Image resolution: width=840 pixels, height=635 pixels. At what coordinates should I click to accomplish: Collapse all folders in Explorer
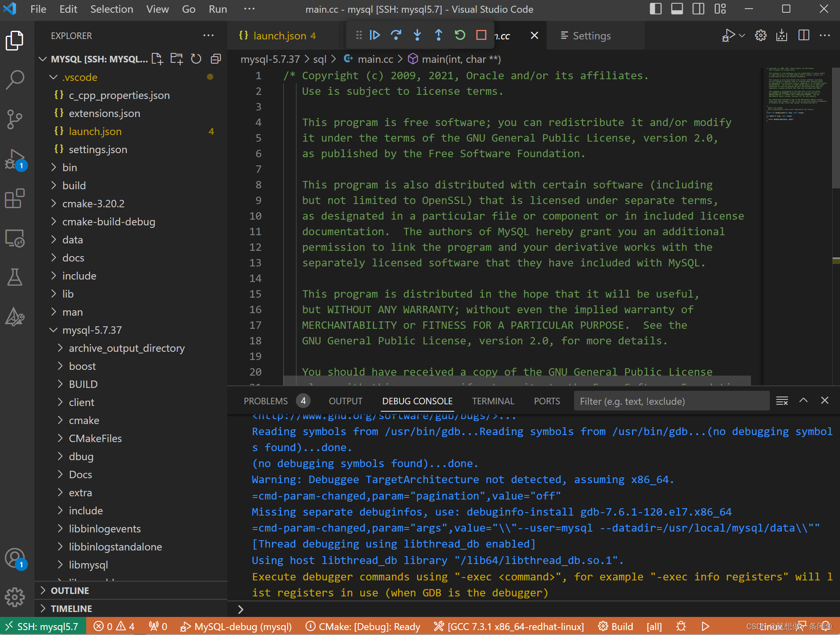click(216, 59)
